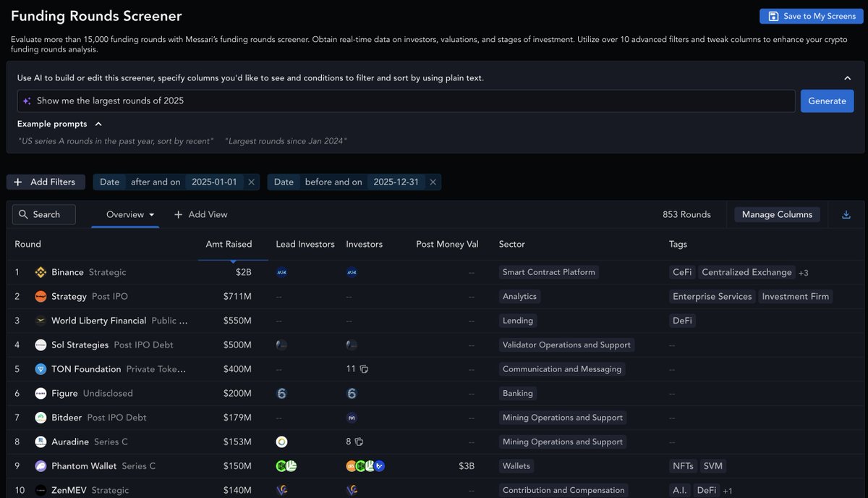The height and width of the screenshot is (498, 868).
Task: Click the Phantom Wallet logo icon
Action: click(x=41, y=466)
